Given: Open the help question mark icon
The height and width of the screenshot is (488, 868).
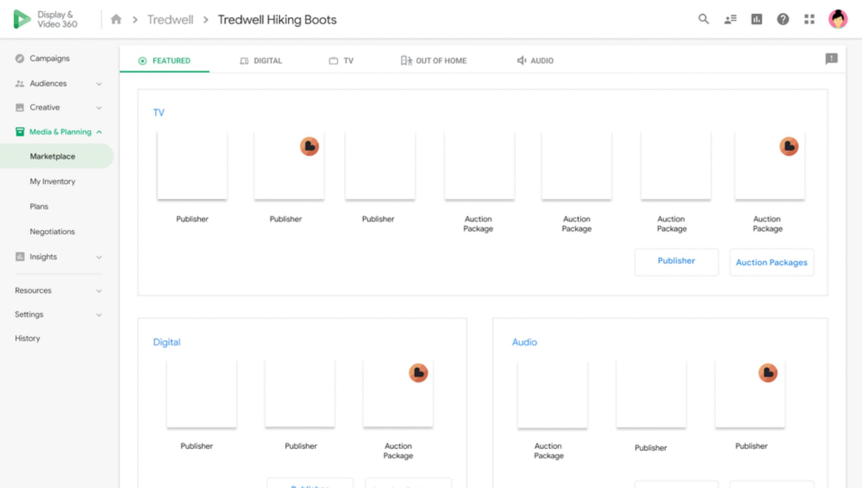Looking at the screenshot, I should pyautogui.click(x=783, y=19).
